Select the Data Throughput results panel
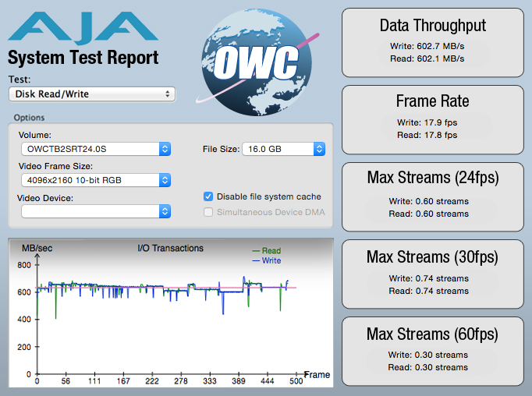Viewport: 532px width, 396px height. pos(432,43)
